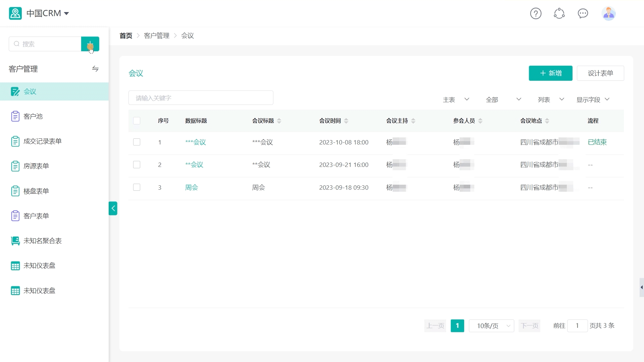Open the 中国CRM app switcher dropdown arrow
Image resolution: width=644 pixels, height=362 pixels.
[66, 13]
